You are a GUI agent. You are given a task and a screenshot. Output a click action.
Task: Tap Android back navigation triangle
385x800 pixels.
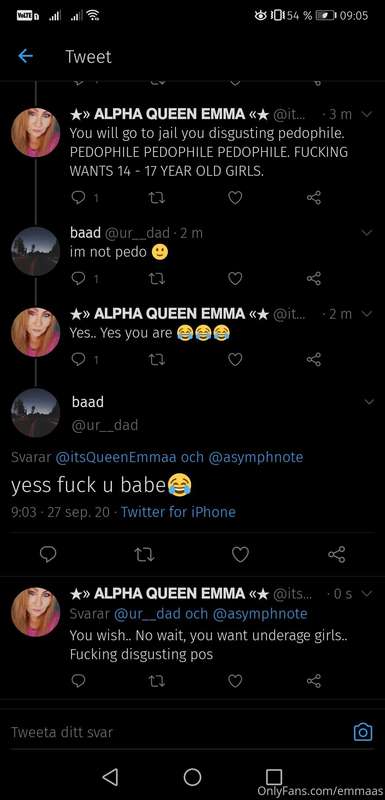tap(110, 777)
